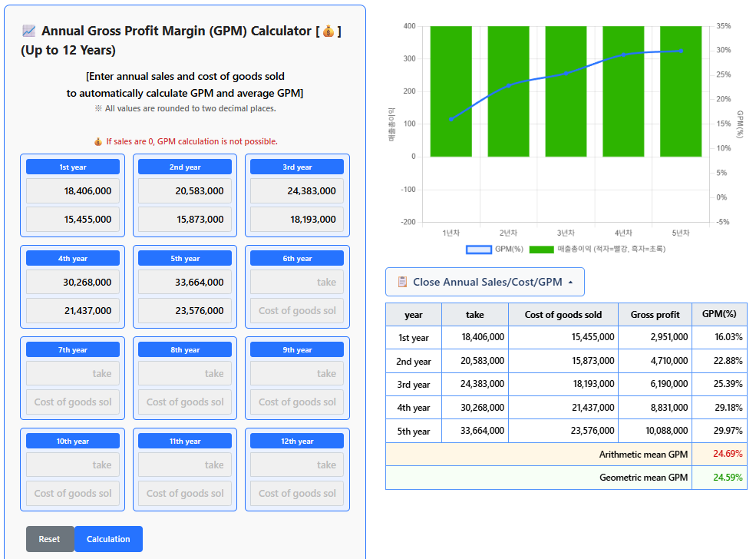Click 7th year Cost of goods sold field
Image resolution: width=756 pixels, height=559 pixels.
[73, 402]
